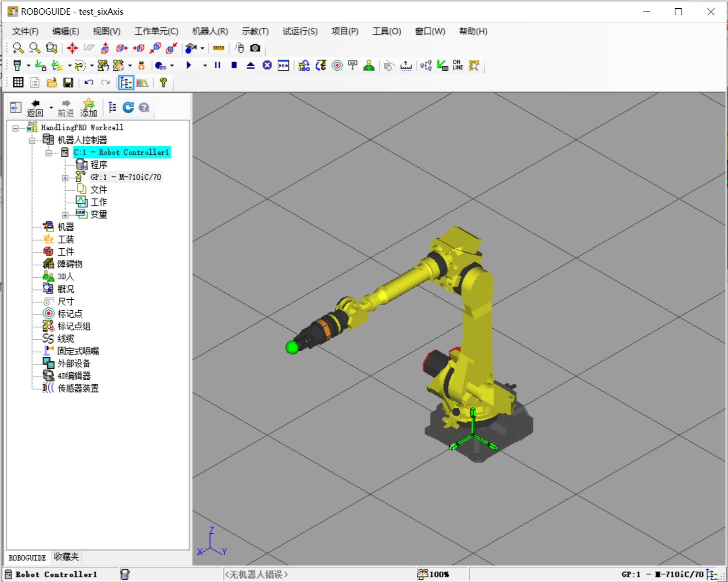Image resolution: width=728 pixels, height=582 pixels.
Task: Select the 传感器装置 tree item
Action: 78,388
